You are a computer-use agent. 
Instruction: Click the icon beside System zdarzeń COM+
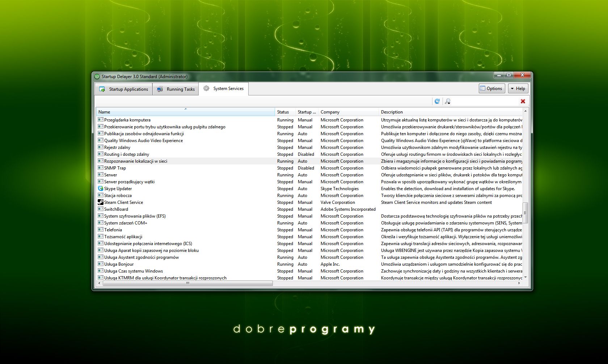pyautogui.click(x=101, y=223)
